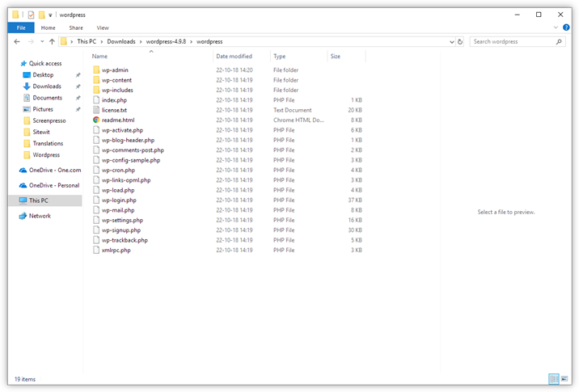This screenshot has height=392, width=579.
Task: Select the wp-activate.php file name
Action: point(122,130)
